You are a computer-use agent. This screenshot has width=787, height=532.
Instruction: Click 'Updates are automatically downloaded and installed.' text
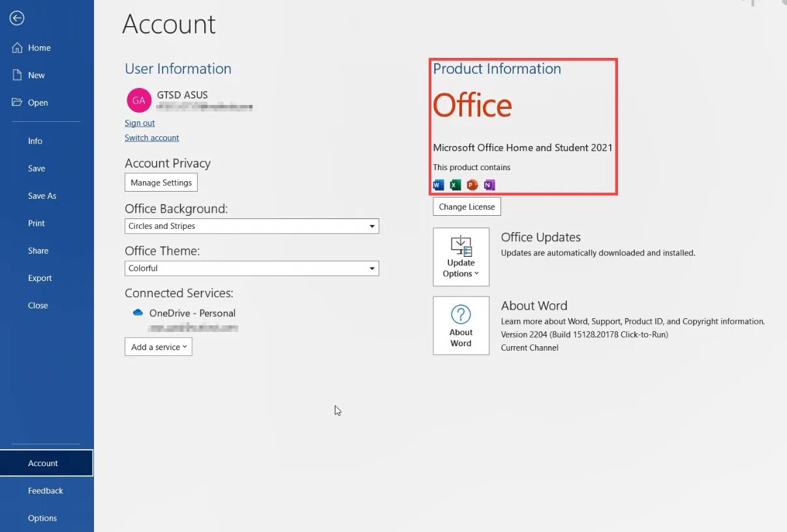pyautogui.click(x=598, y=253)
